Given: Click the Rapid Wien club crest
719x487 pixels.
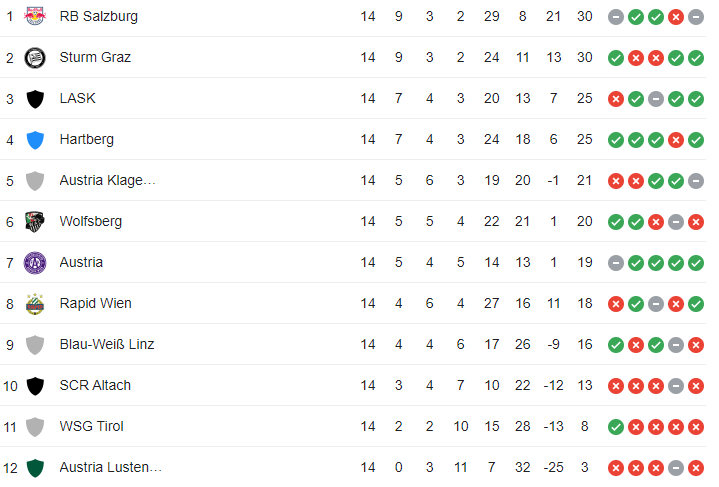Looking at the screenshot, I should pyautogui.click(x=35, y=303).
